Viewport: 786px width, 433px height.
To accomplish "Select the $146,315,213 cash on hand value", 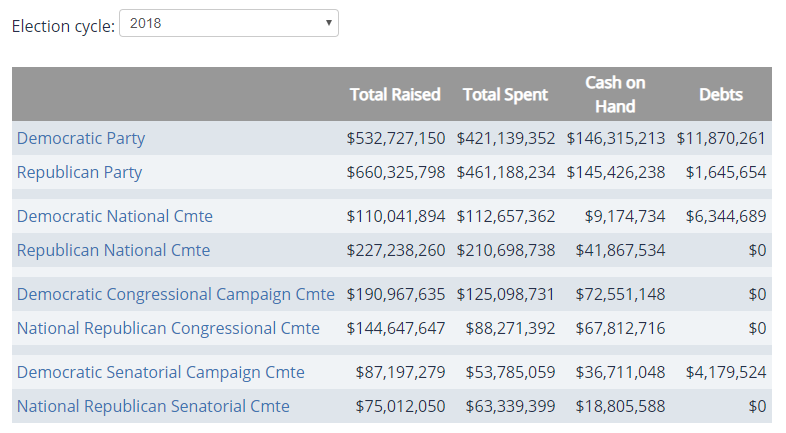I will point(616,138).
